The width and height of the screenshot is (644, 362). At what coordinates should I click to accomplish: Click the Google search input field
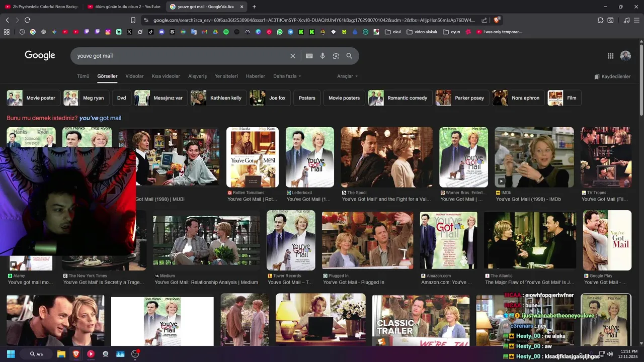point(181,56)
